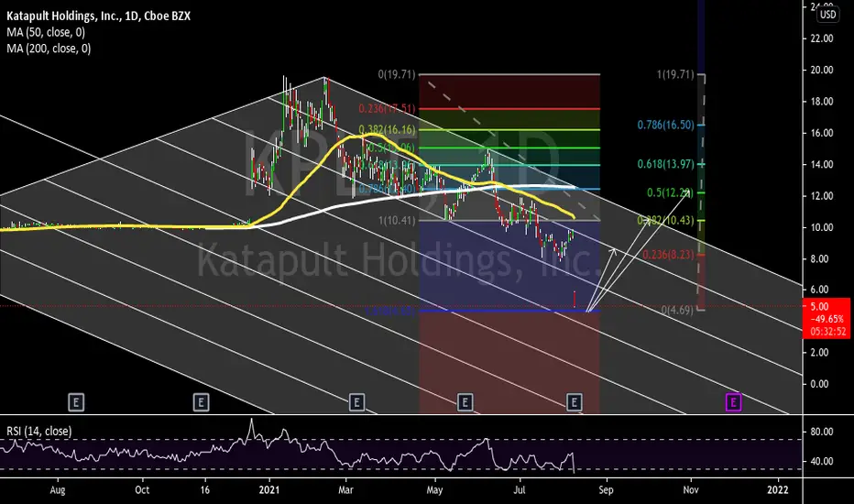Select the 1(19.71) Fibonacci label
The image size is (854, 504).
click(675, 74)
